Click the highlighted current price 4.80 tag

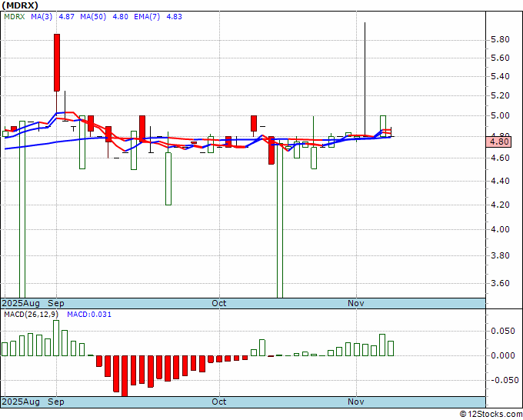point(498,142)
